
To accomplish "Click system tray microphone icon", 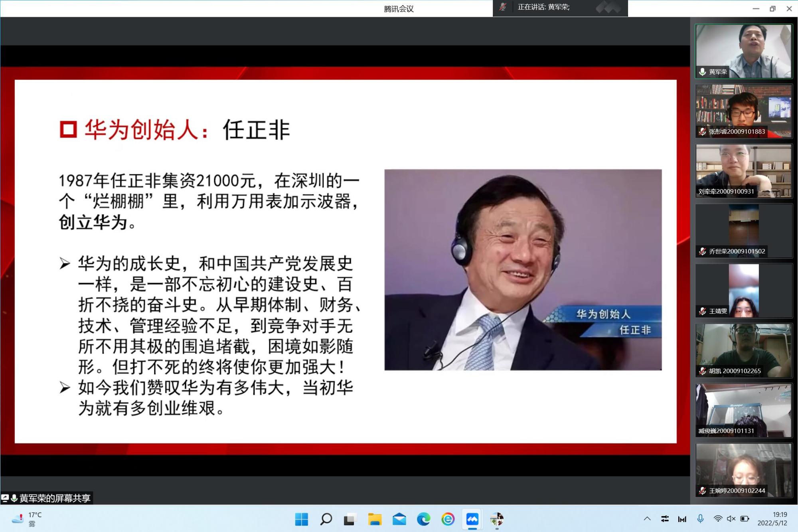I will [x=700, y=519].
